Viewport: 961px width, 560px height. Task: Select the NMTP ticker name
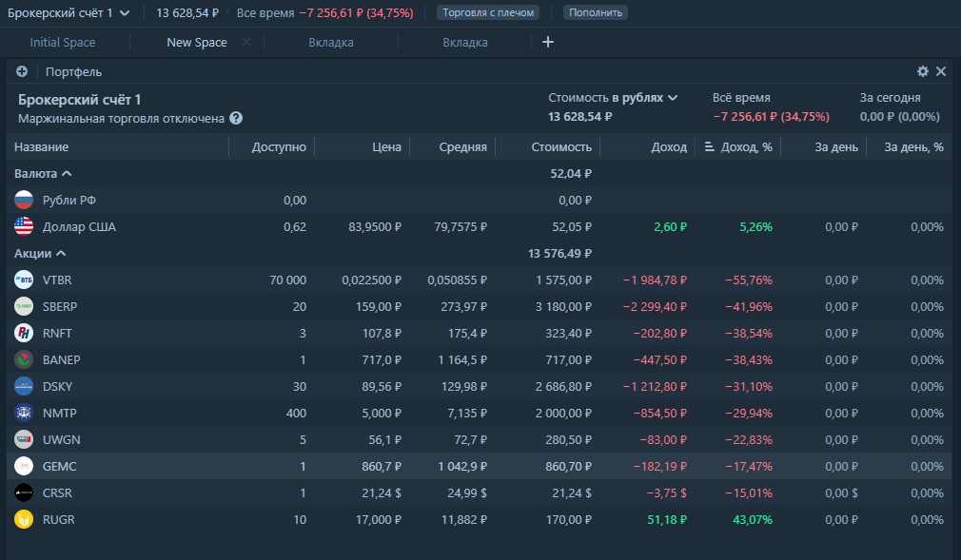(59, 413)
